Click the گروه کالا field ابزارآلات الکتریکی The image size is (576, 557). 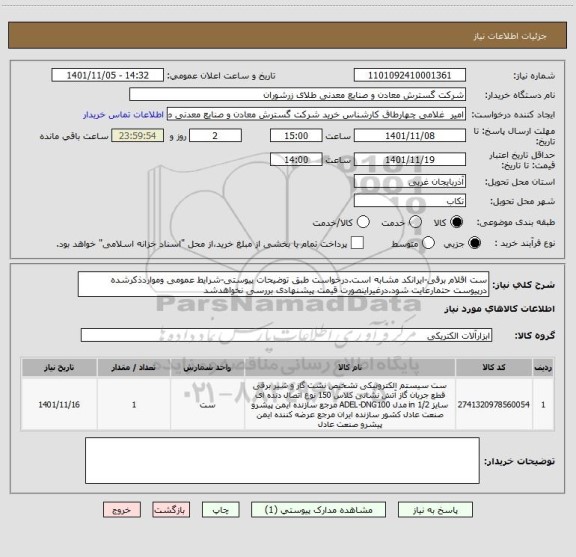[x=286, y=335]
